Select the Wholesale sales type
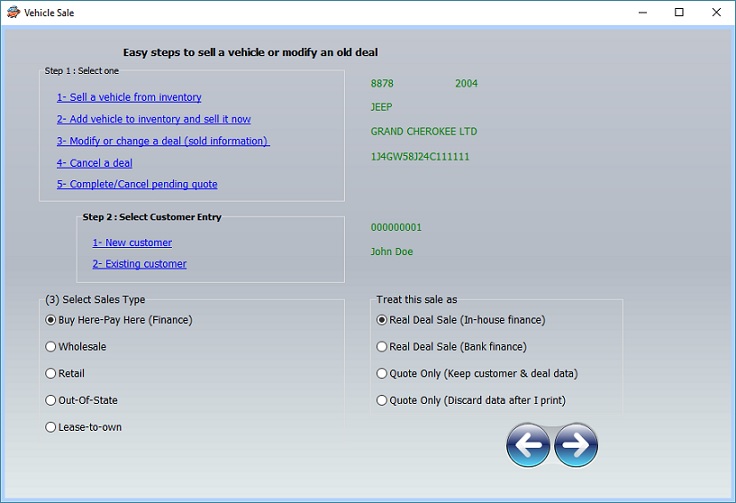The height and width of the screenshot is (503, 736). [51, 347]
